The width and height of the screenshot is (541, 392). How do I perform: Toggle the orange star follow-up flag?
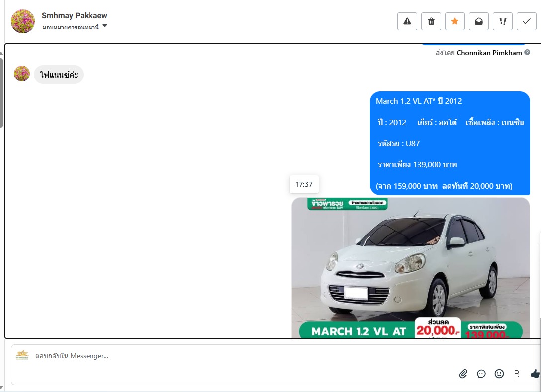pos(455,21)
